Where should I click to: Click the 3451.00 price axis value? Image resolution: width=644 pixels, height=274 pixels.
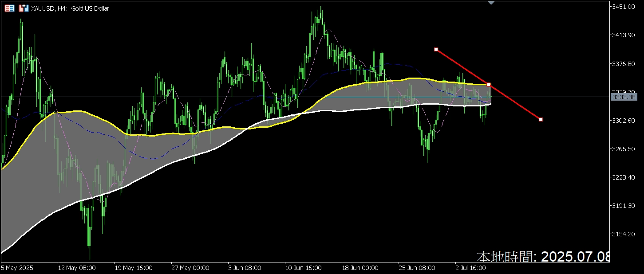coord(623,7)
